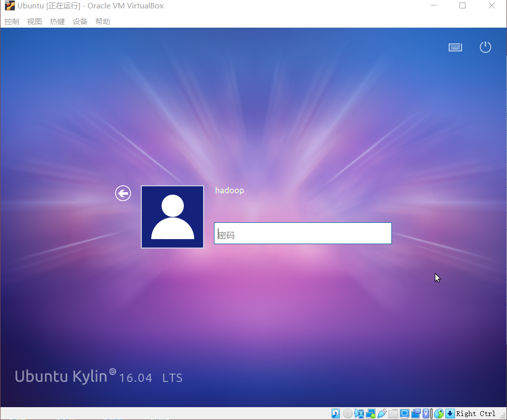Focus the password input field

[x=302, y=233]
